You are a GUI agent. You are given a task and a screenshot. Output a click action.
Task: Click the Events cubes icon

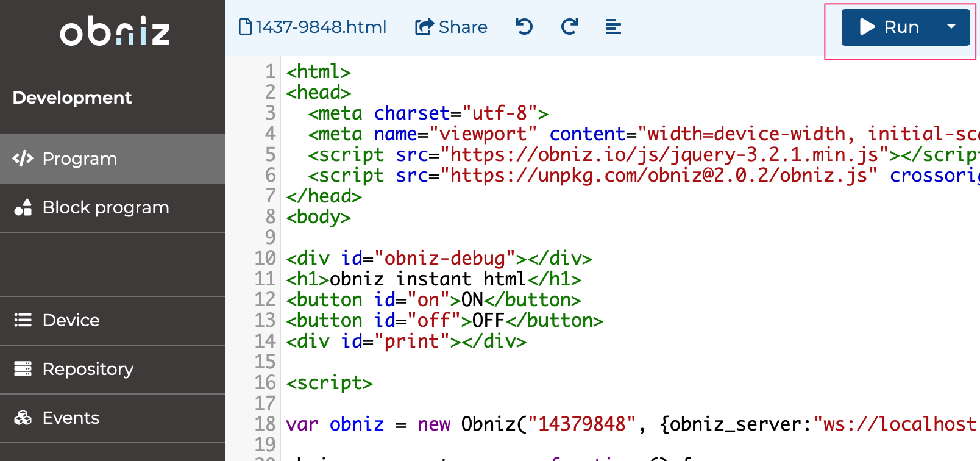tap(23, 418)
